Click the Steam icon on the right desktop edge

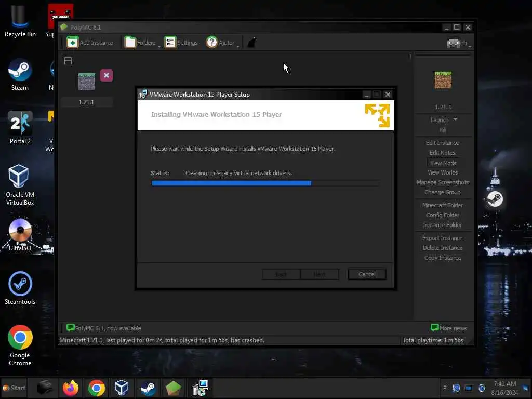(x=495, y=199)
